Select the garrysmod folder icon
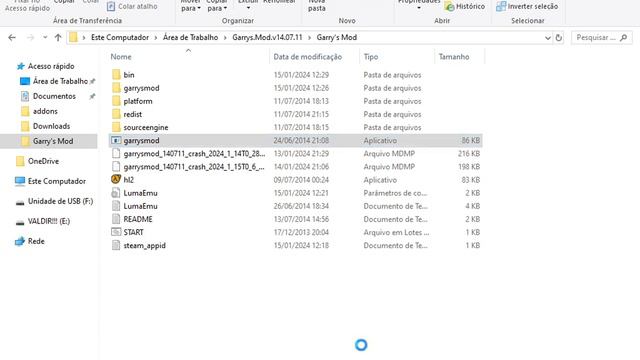Viewport: 640px width, 360px height. tap(116, 88)
